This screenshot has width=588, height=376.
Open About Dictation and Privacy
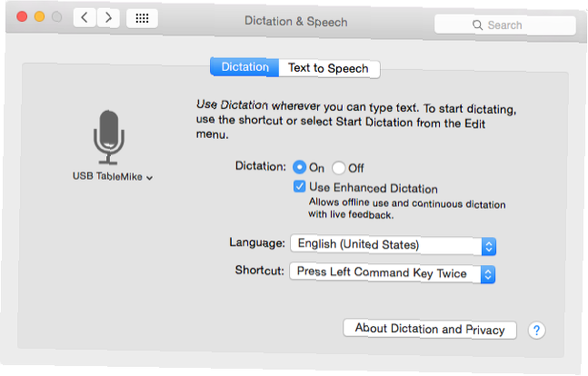pos(430,329)
